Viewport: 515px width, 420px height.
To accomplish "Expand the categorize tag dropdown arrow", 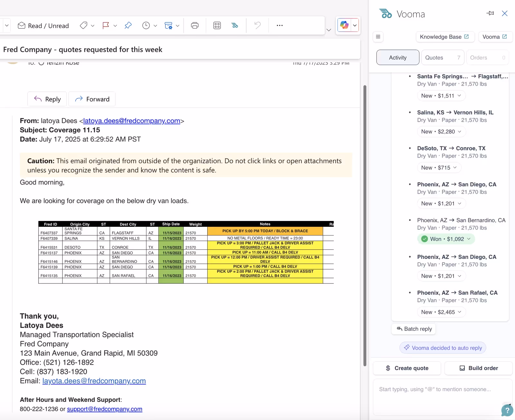I will [x=93, y=26].
